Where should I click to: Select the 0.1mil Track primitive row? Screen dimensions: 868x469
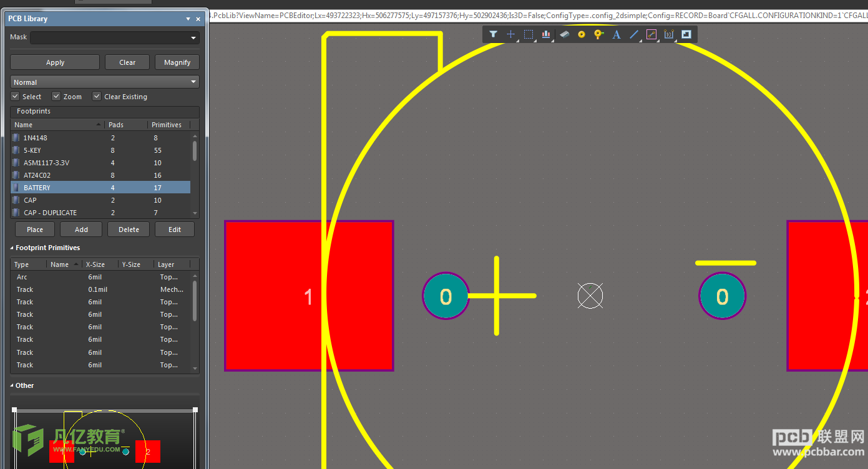(x=100, y=289)
